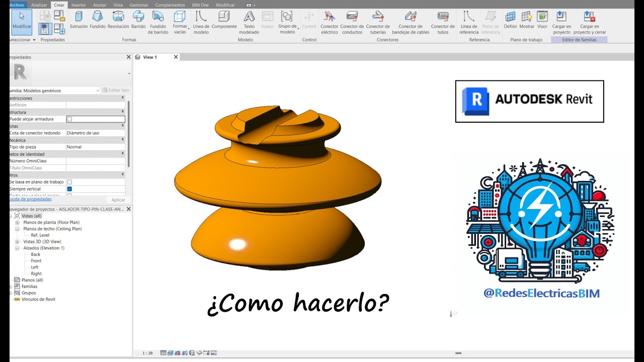Expand Planos de planta (Floor Plan) node
Viewport: 644px width, 362px height.
click(17, 222)
